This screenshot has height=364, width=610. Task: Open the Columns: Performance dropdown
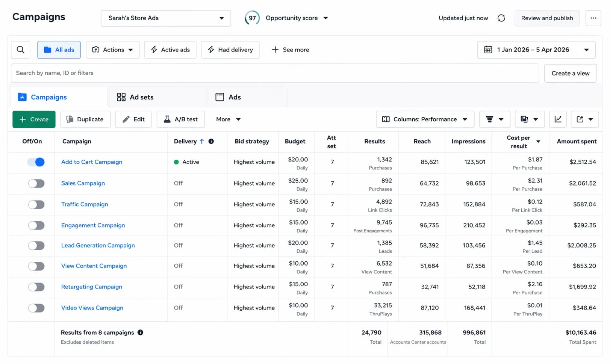(x=425, y=119)
